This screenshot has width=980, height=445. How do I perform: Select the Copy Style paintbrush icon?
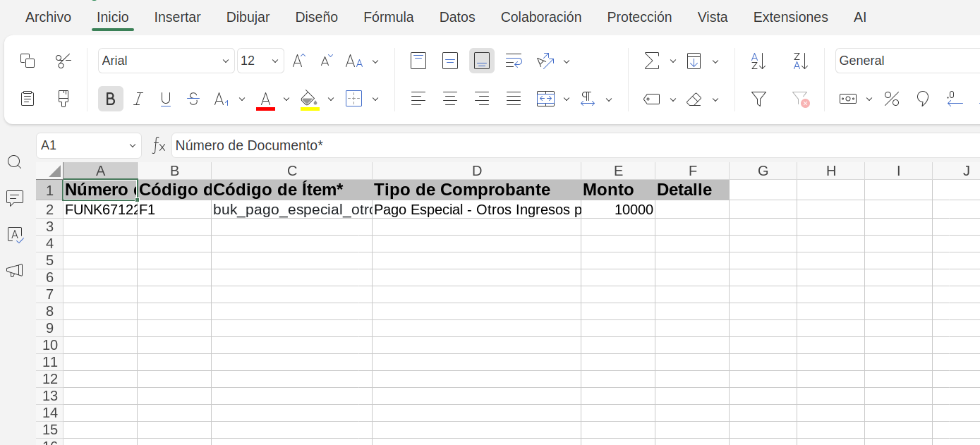pos(63,99)
